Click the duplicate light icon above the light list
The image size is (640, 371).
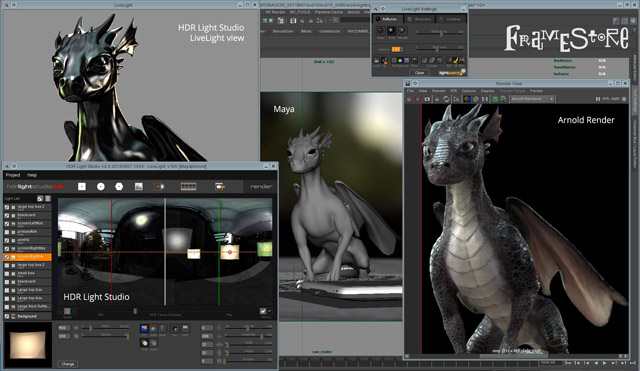point(40,199)
